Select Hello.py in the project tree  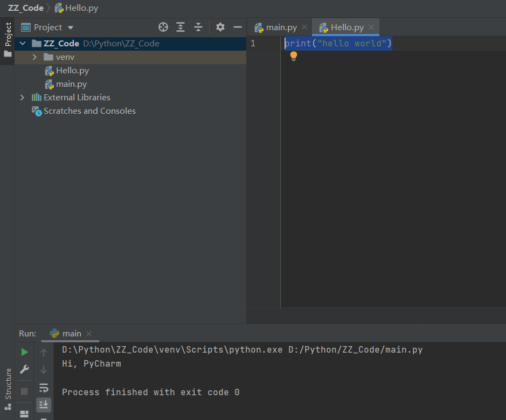[67, 71]
